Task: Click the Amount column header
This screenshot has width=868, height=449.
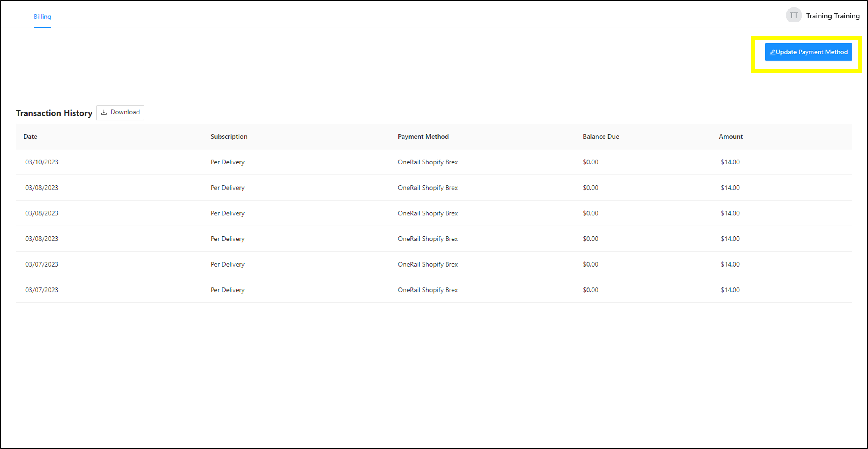Action: click(x=730, y=137)
